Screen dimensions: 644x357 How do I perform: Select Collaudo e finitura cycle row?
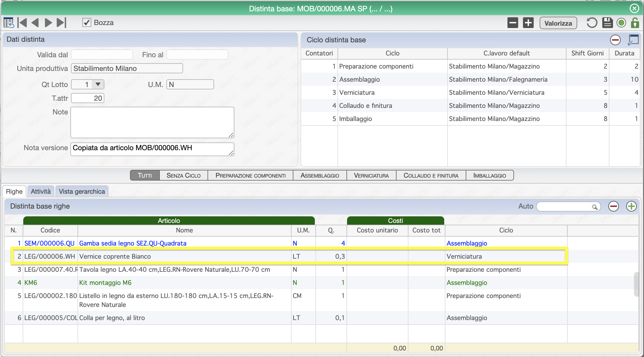[470, 105]
